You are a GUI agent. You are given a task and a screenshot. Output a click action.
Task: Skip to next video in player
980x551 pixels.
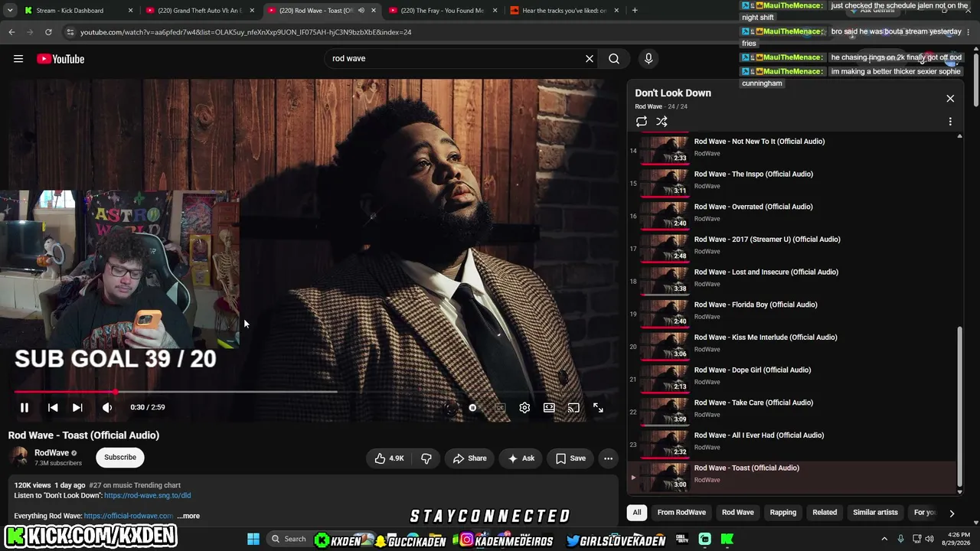[x=77, y=408]
